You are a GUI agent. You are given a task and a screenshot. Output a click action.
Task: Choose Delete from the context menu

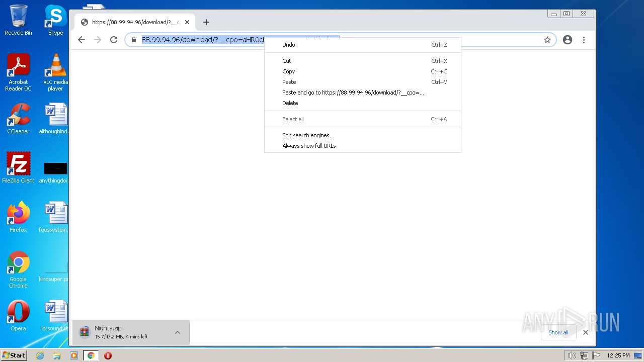pos(363,103)
